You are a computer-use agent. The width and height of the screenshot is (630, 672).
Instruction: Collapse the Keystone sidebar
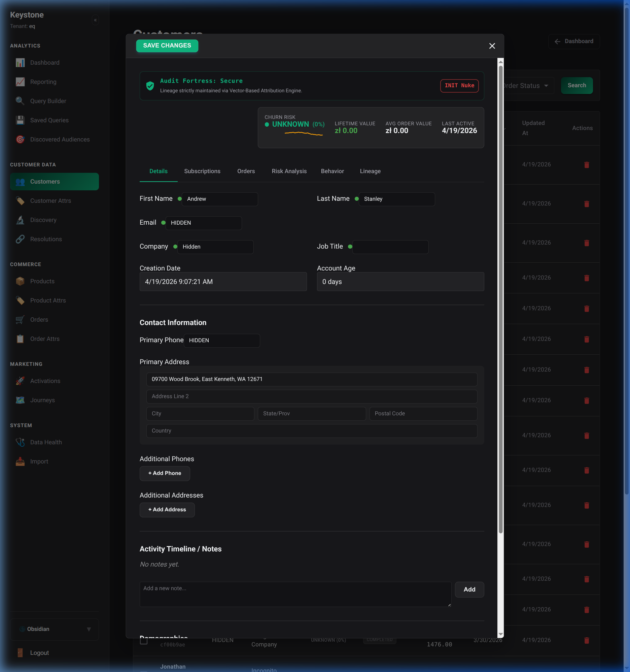(x=95, y=20)
